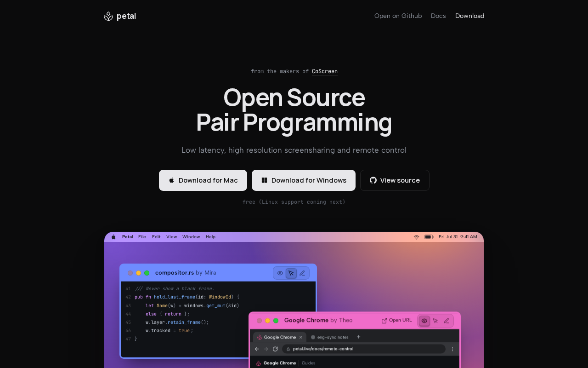Click yellow minimize dot on compositor.rs window
This screenshot has height=368, width=588.
click(139, 273)
